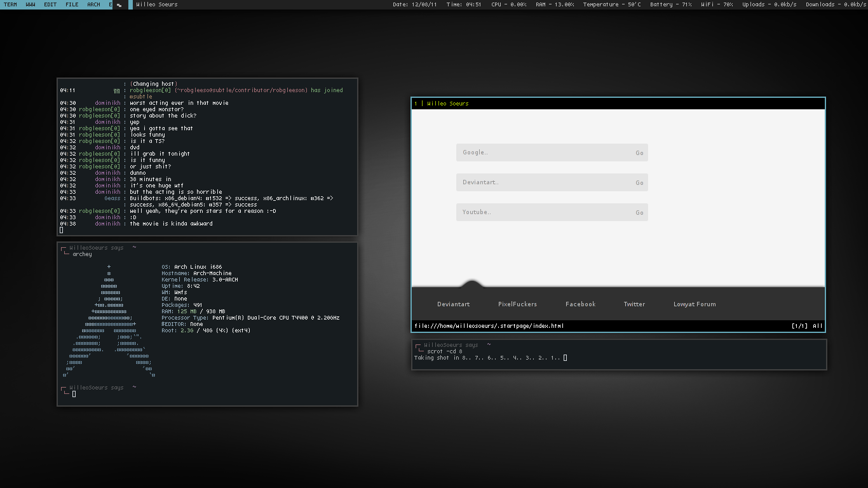Click the empty prompt at archey terminal bottom
Viewport: 868px width, 488px height.
(74, 394)
